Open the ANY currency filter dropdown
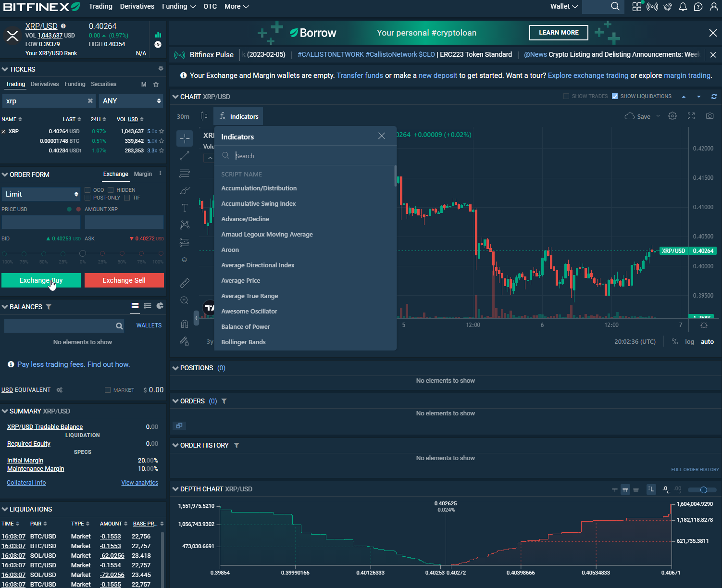The image size is (722, 588). pyautogui.click(x=131, y=101)
